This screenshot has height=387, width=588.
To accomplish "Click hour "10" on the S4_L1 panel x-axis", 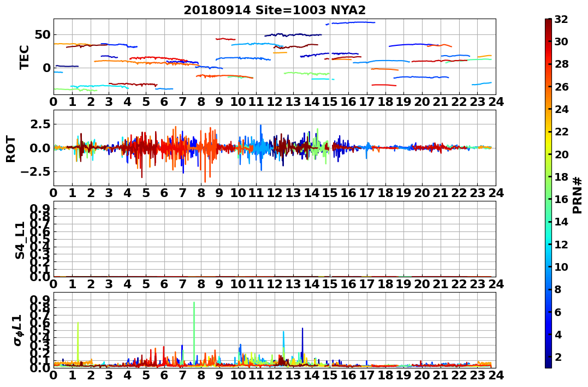I will tap(237, 284).
